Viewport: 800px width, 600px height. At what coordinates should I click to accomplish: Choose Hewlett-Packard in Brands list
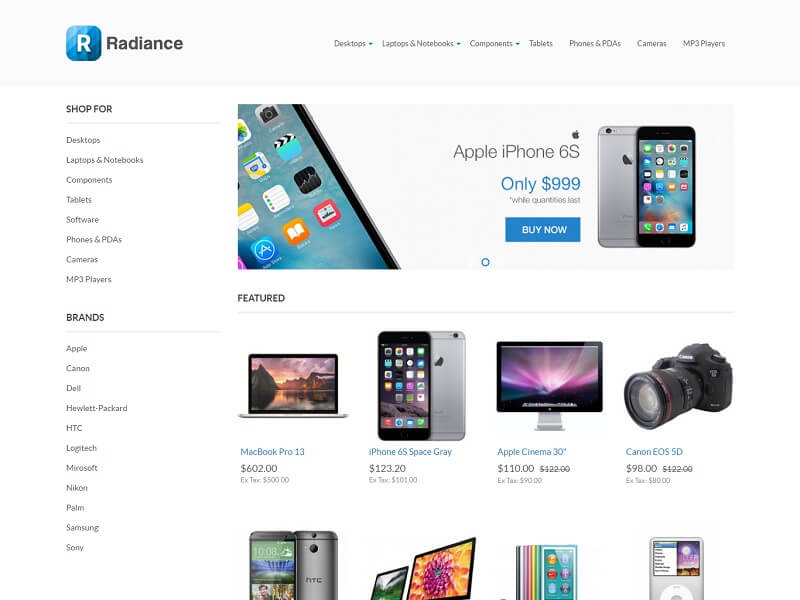point(97,408)
